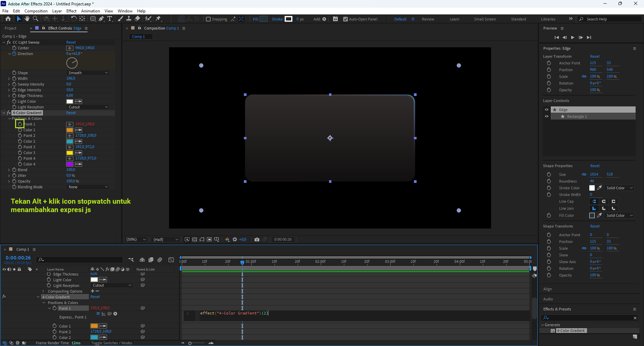This screenshot has height=346, width=644.
Task: Select the Zoom tool in toolbar
Action: [36, 19]
